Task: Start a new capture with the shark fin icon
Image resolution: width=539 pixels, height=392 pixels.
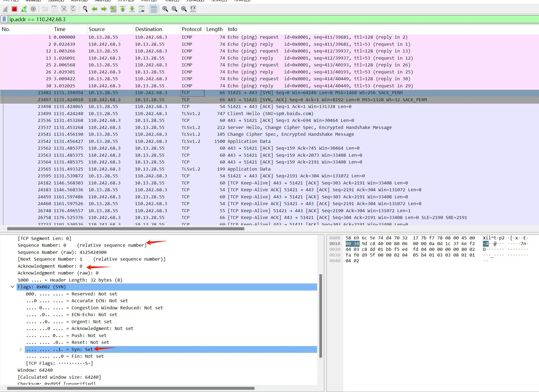Action: click(x=5, y=9)
